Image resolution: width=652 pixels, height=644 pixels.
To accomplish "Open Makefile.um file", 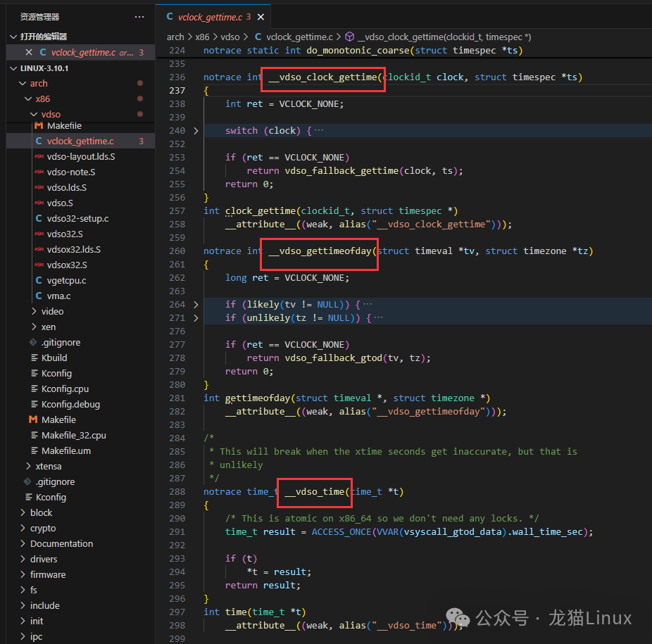I will pyautogui.click(x=81, y=450).
